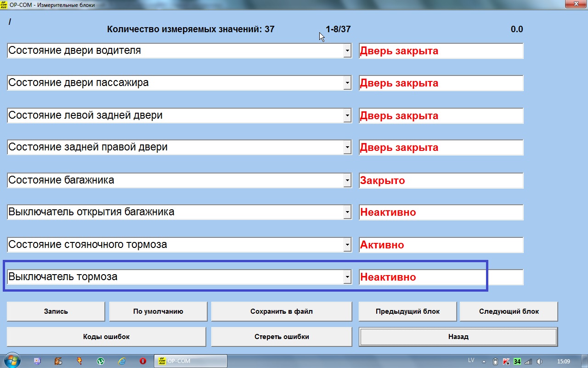The image size is (588, 368).
Task: Open the Windows Start menu
Action: coord(11,361)
